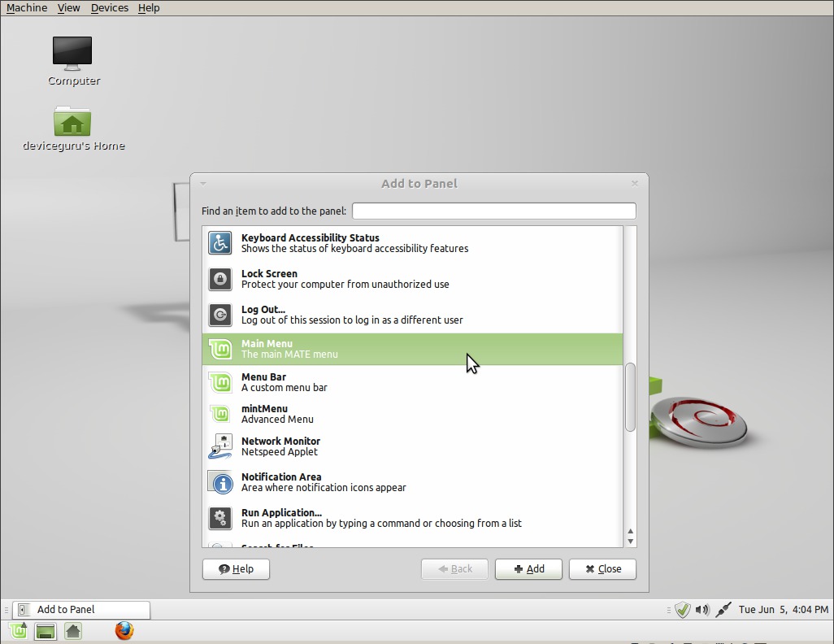Click the network connection tray icon

[x=723, y=609]
